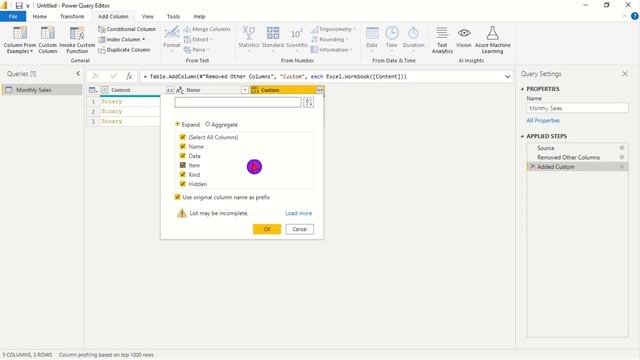Screen dimensions: 640x360
Task: Switch to View tab
Action: point(148,16)
